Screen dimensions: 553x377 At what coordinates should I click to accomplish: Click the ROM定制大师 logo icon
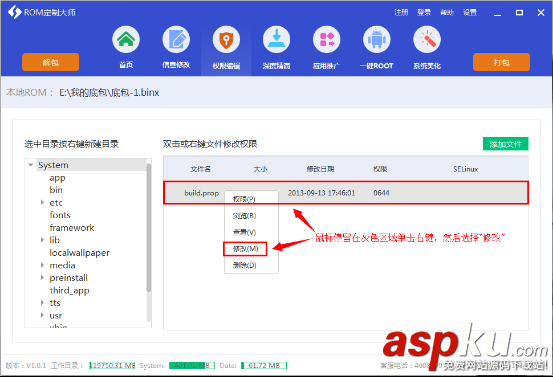pos(14,12)
